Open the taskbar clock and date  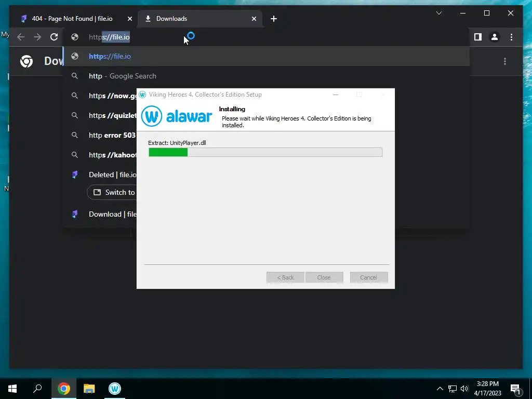[x=487, y=389]
